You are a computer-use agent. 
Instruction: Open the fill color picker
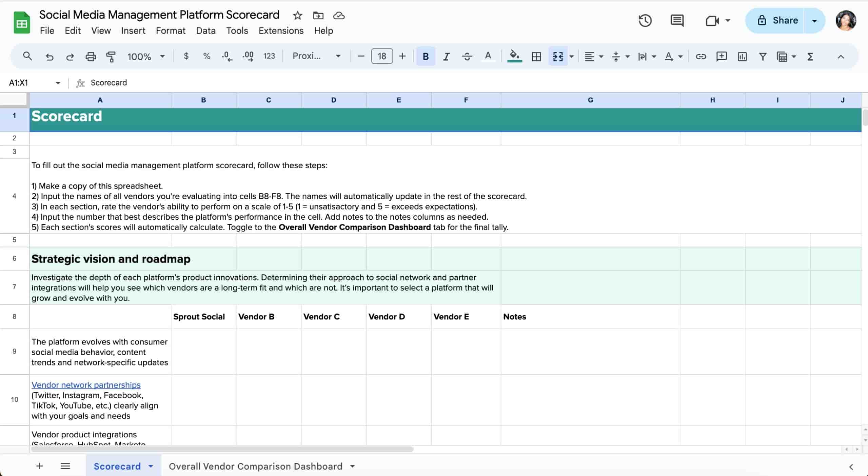pos(514,56)
